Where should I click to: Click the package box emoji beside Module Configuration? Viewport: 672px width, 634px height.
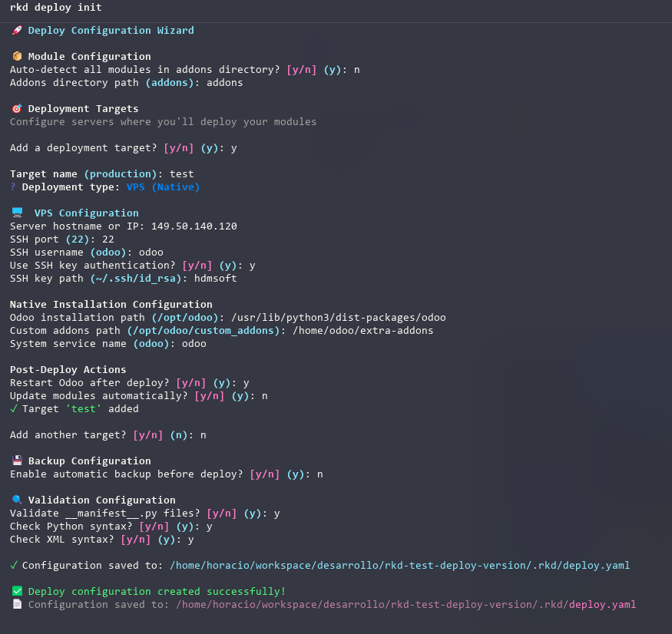(17, 57)
